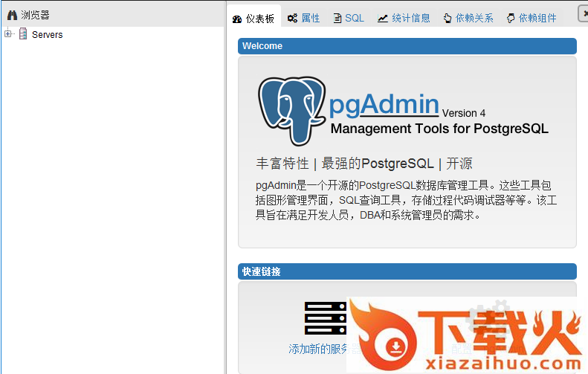Click the gears icon on 属性 tab
This screenshot has height=374, width=588.
tap(292, 18)
